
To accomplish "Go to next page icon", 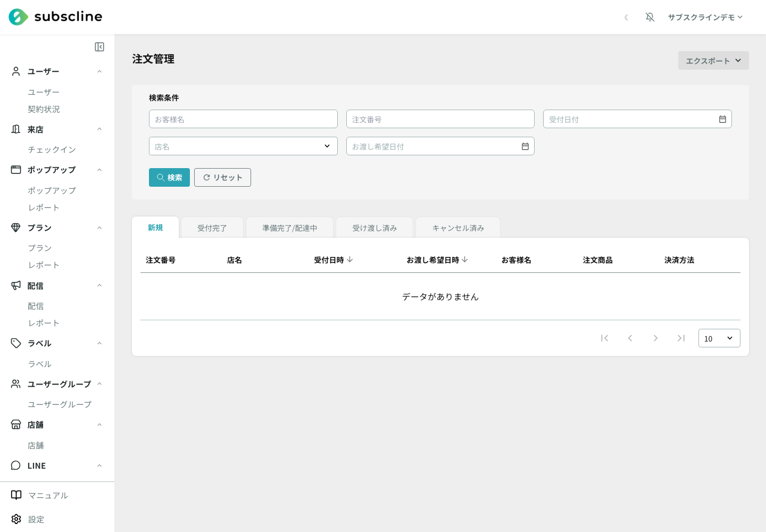I will pos(655,338).
